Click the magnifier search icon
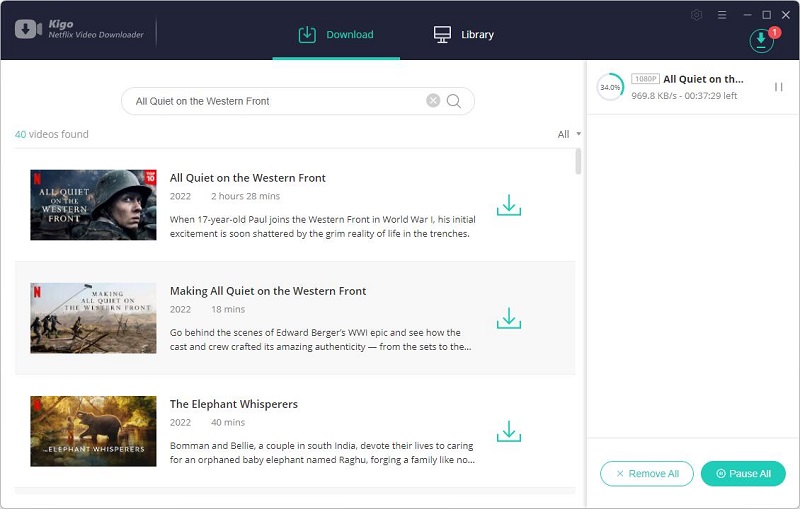Viewport: 800px width, 509px height. click(x=454, y=101)
